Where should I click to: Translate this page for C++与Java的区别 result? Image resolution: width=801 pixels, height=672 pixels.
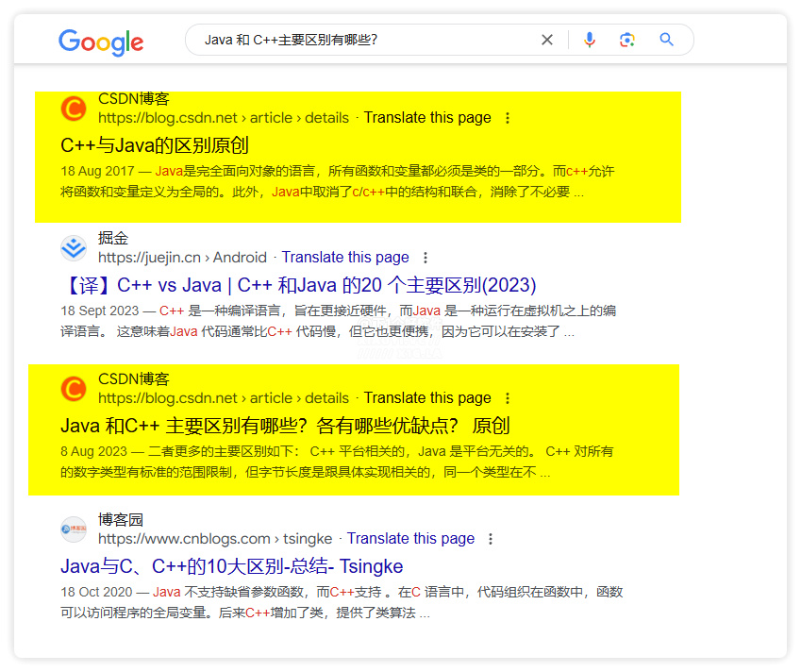427,118
